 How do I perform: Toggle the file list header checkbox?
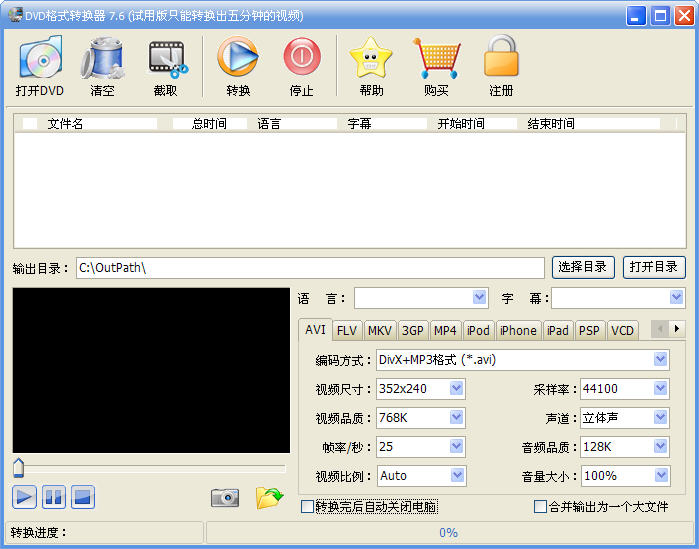29,123
